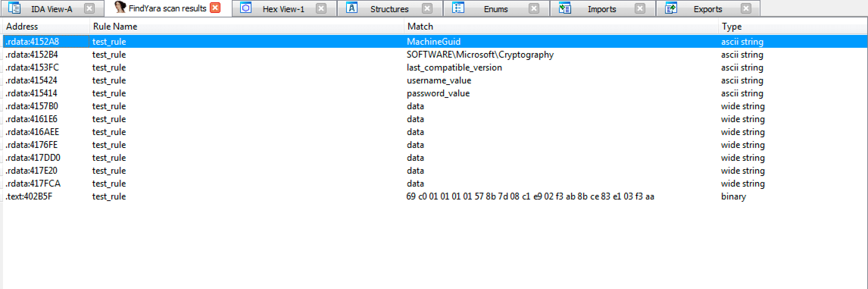Open the Imports tab
The width and height of the screenshot is (868, 289).
tap(601, 9)
